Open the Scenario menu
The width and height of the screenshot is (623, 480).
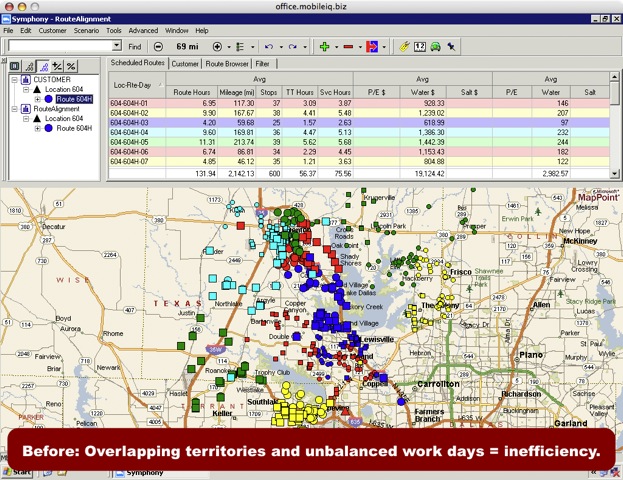click(x=86, y=31)
